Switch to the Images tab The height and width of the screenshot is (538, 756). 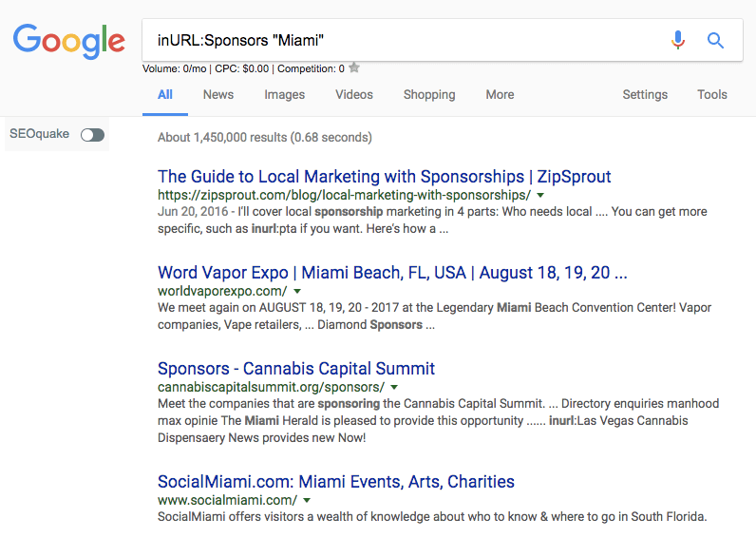(x=285, y=94)
